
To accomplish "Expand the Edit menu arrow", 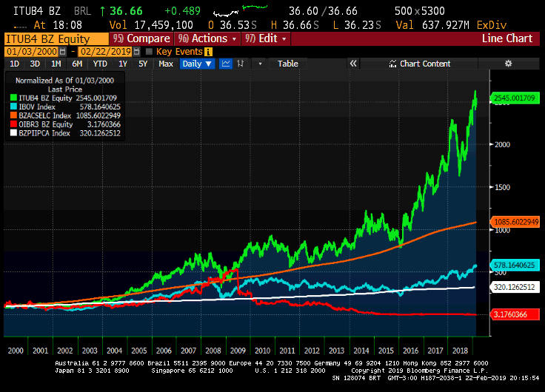I will [x=284, y=39].
